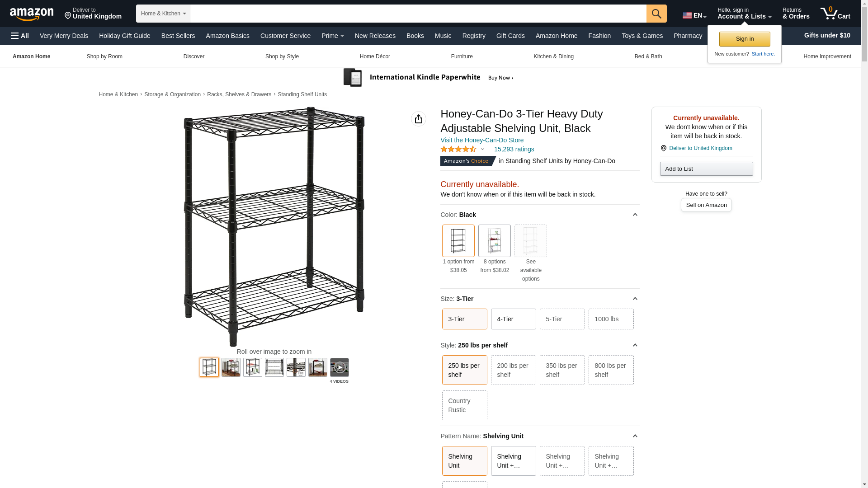
Task: Click the Amazon logo
Action: click(32, 14)
